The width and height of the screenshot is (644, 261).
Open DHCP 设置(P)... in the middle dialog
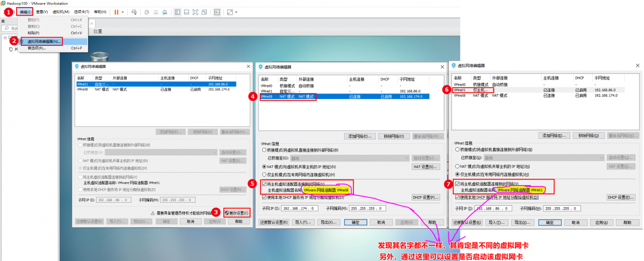(x=426, y=197)
